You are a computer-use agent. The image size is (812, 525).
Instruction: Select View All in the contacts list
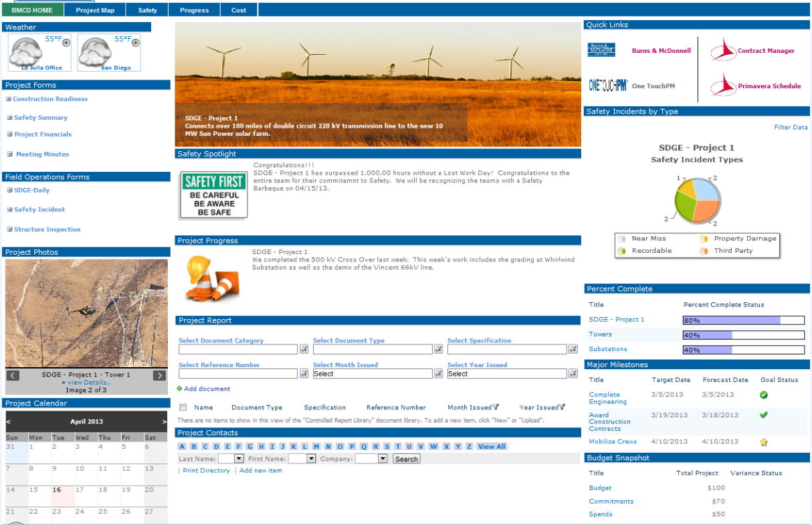[492, 446]
